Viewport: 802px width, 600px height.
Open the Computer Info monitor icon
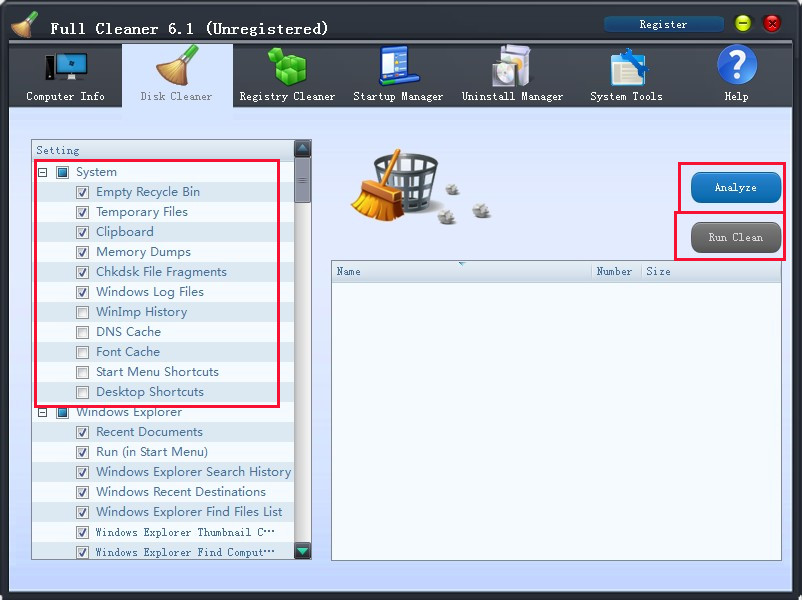tap(66, 67)
